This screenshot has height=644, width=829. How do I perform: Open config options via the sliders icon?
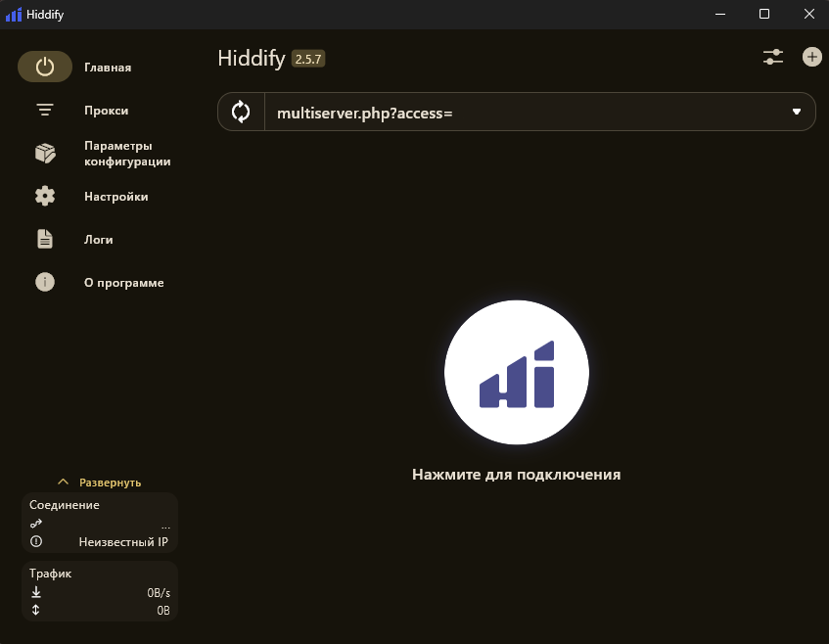tap(772, 57)
